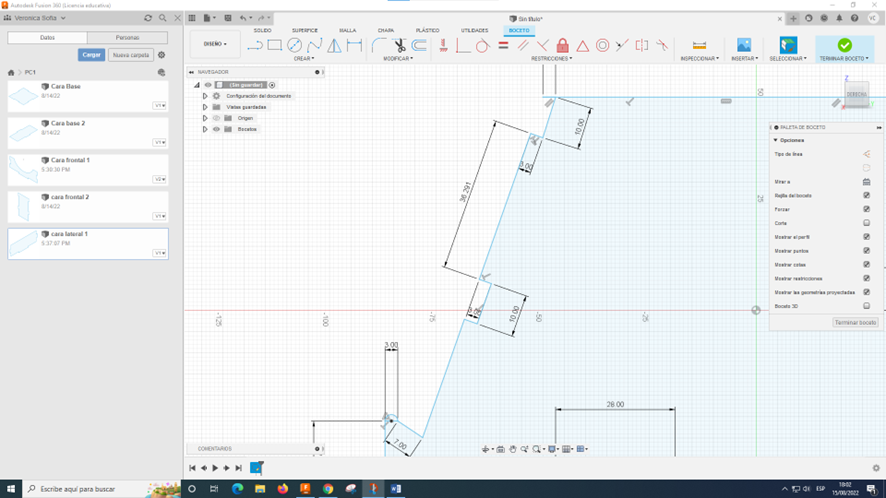Image resolution: width=886 pixels, height=498 pixels.
Task: Apply the Parallel constraint
Action: [523, 45]
